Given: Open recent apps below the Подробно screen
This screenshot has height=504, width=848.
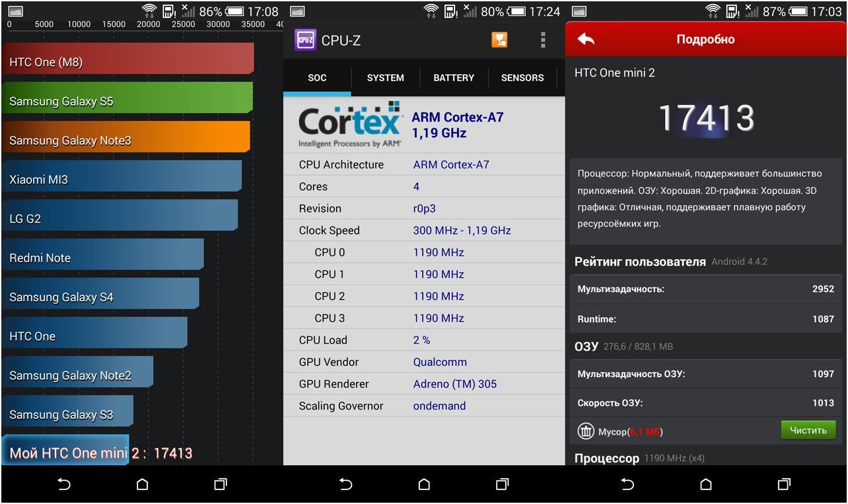Looking at the screenshot, I should pos(784,484).
